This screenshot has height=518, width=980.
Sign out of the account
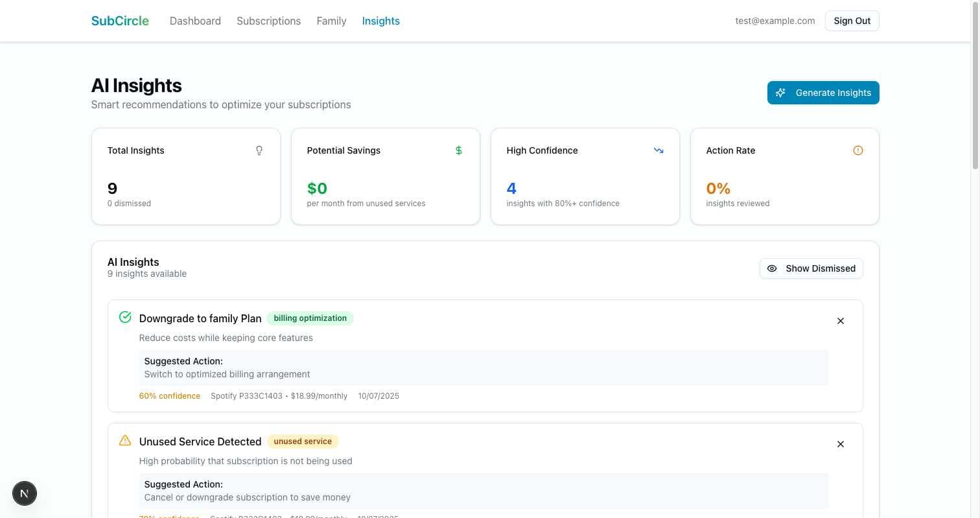[x=852, y=20]
